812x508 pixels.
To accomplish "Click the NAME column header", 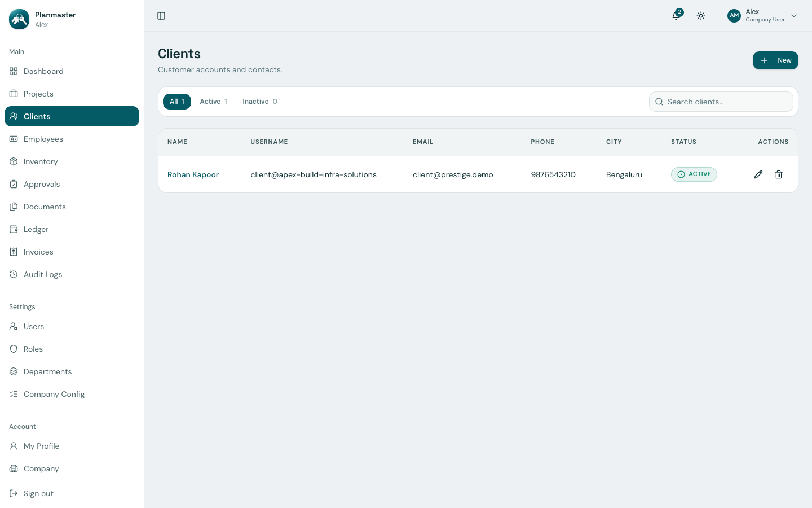I will [x=177, y=142].
